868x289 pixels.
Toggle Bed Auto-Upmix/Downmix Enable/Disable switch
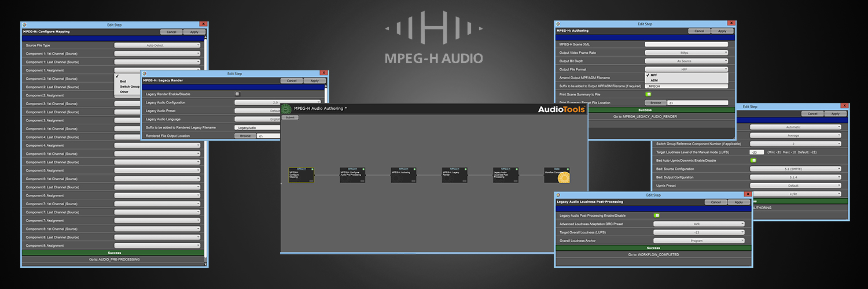click(753, 160)
